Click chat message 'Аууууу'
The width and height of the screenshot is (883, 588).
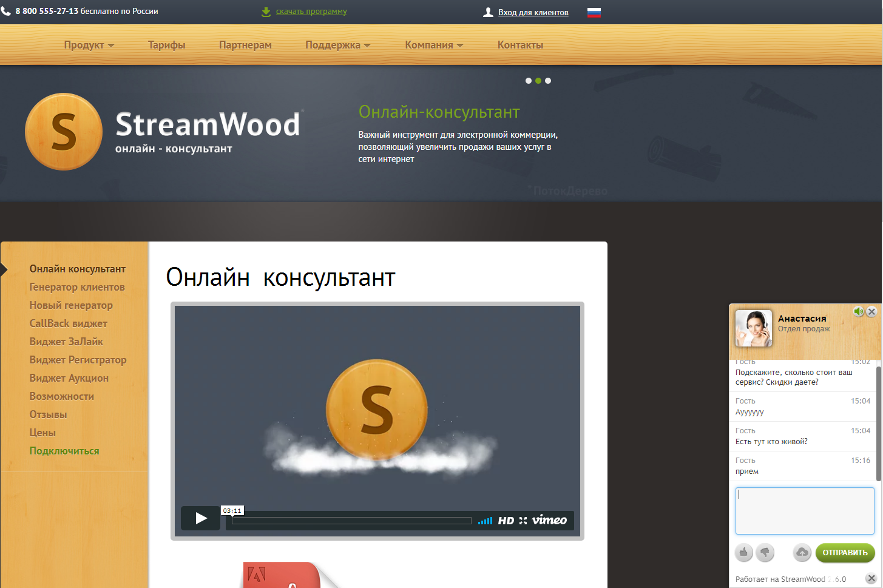tap(749, 412)
